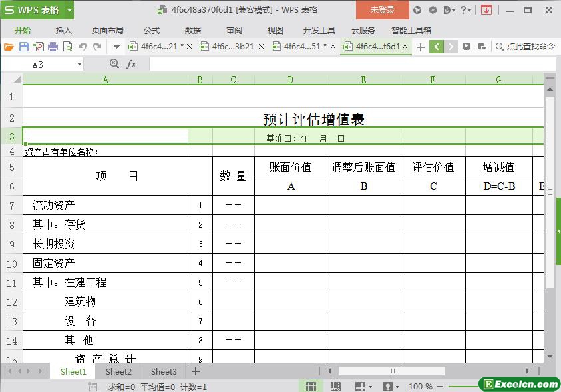The height and width of the screenshot is (392, 561).
Task: Redo the last action
Action: click(x=97, y=47)
